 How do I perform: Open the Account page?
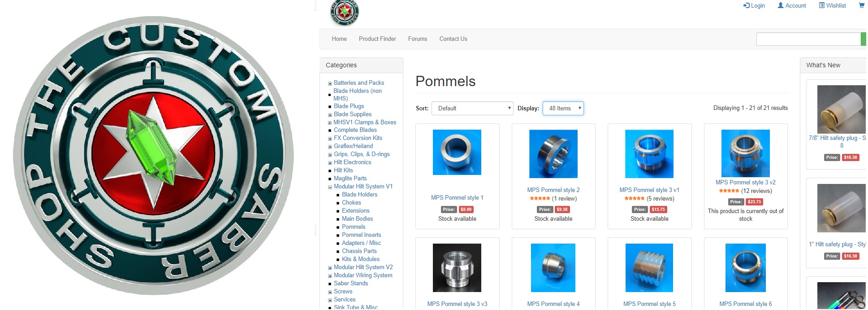tap(791, 5)
